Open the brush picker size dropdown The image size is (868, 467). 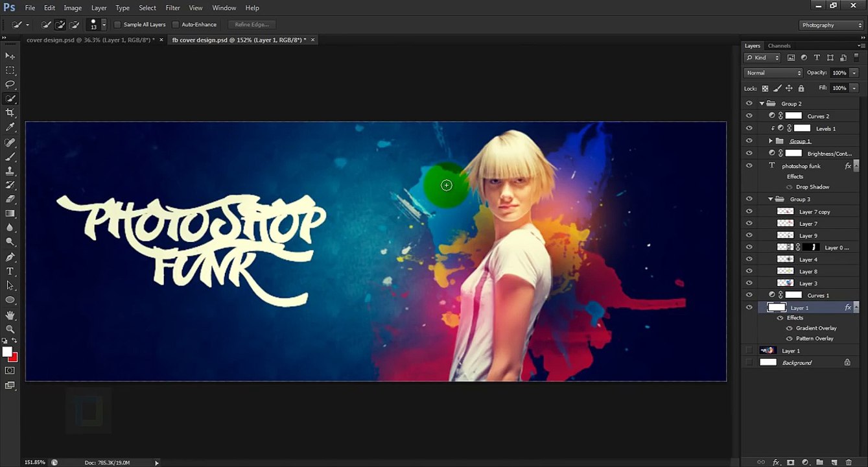point(104,25)
